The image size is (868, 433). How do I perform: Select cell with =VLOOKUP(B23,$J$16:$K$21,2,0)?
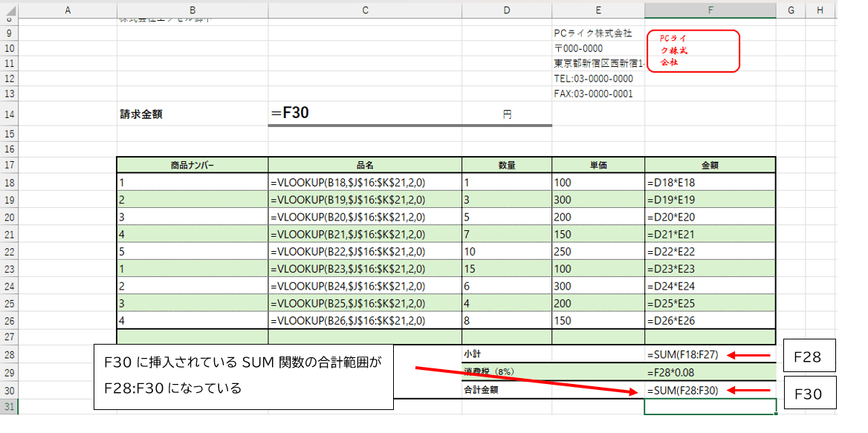(365, 269)
